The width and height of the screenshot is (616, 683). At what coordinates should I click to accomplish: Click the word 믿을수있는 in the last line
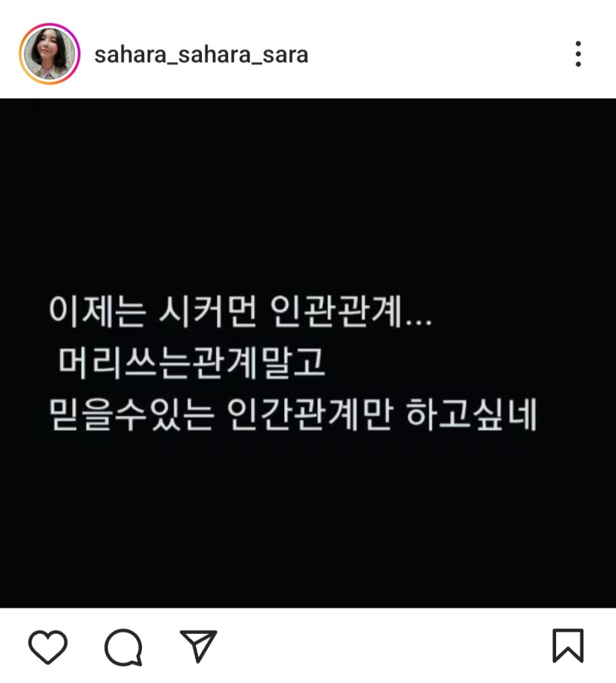tap(132, 414)
